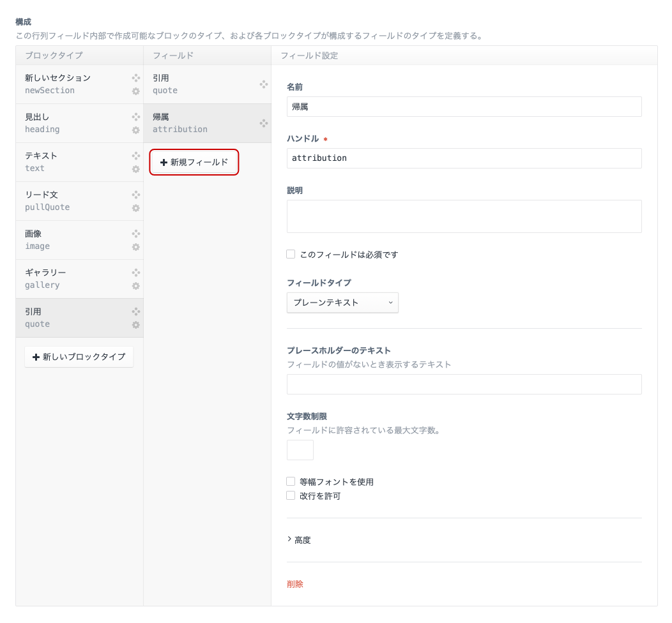Screen dimensions: 672x623
Task: Open settings gear for 新しいセクション block
Action: click(x=135, y=91)
